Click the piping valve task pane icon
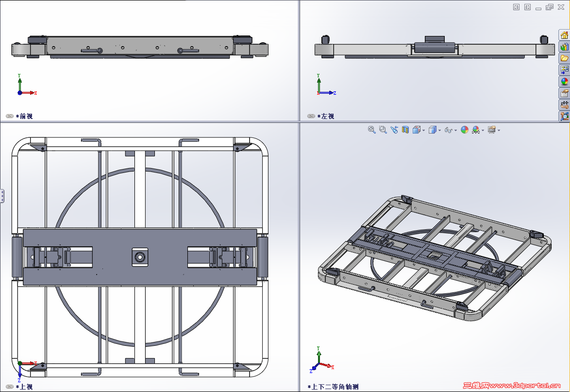 tap(564, 105)
